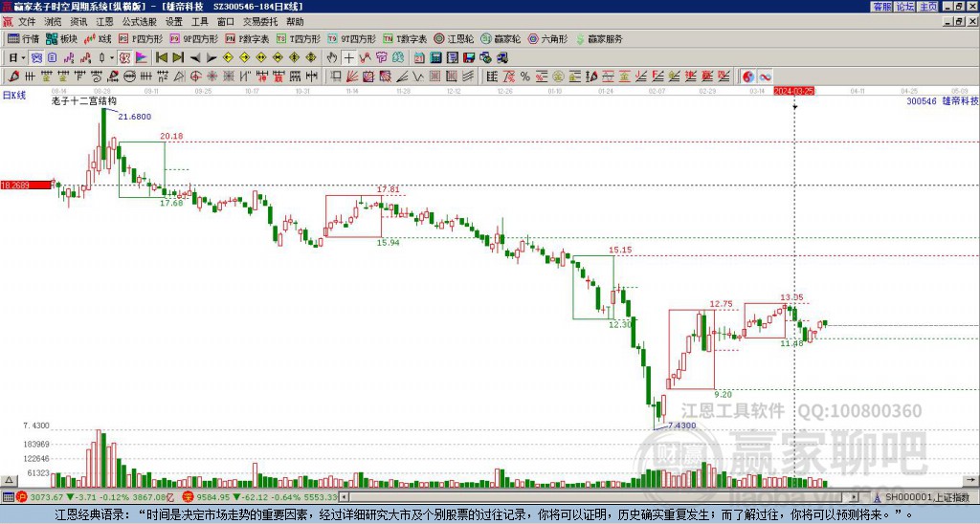Click the horizontal scrollbar right arrow
This screenshot has height=524, width=980.
855,497
